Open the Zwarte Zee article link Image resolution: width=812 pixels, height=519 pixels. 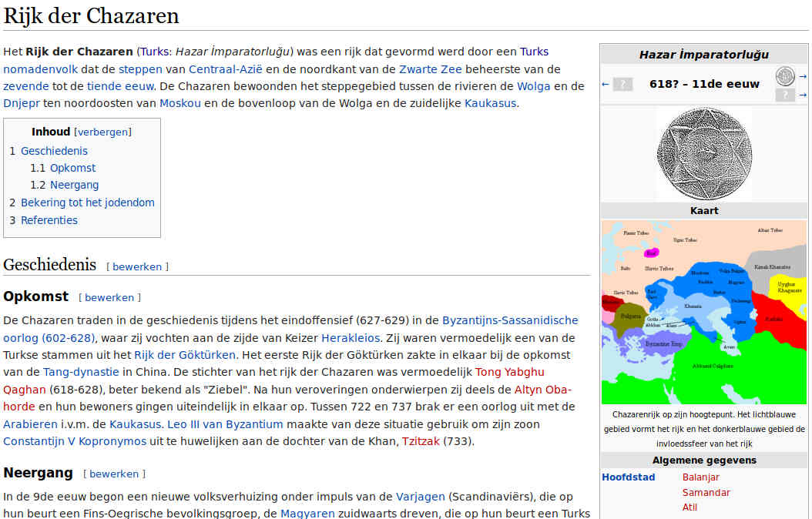point(431,69)
